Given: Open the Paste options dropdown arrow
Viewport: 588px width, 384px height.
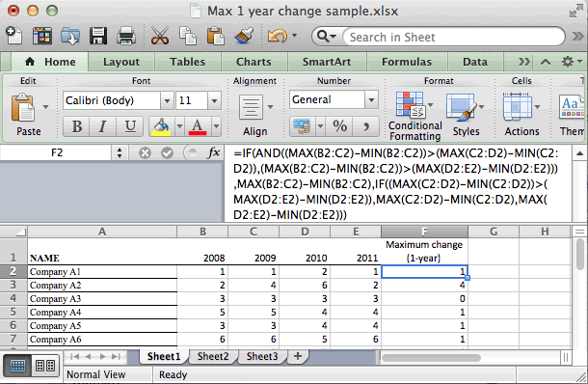Looking at the screenshot, I should pyautogui.click(x=45, y=107).
